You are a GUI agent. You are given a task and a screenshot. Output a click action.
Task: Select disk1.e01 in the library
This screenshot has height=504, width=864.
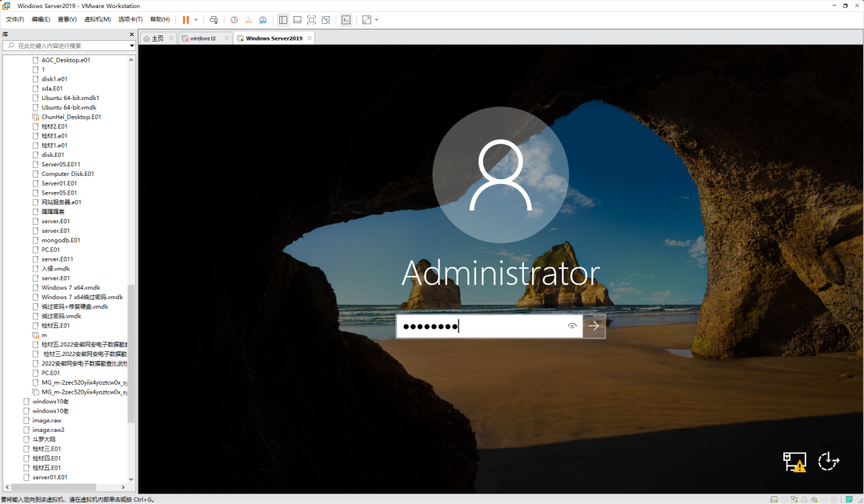(x=54, y=78)
